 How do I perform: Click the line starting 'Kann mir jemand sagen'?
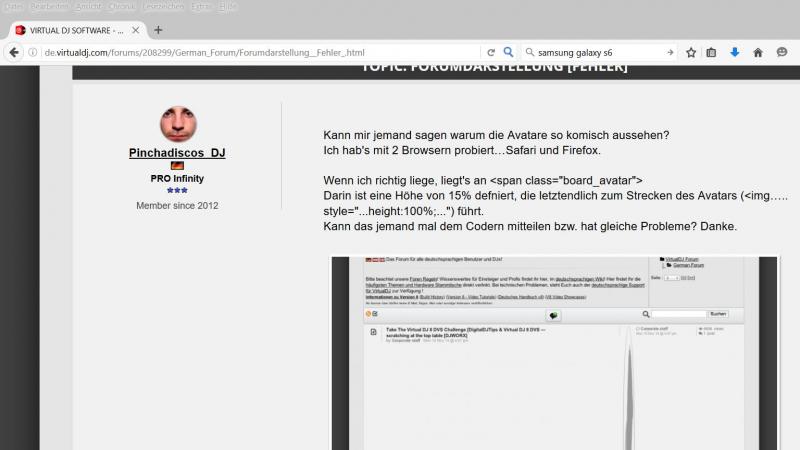[496, 135]
